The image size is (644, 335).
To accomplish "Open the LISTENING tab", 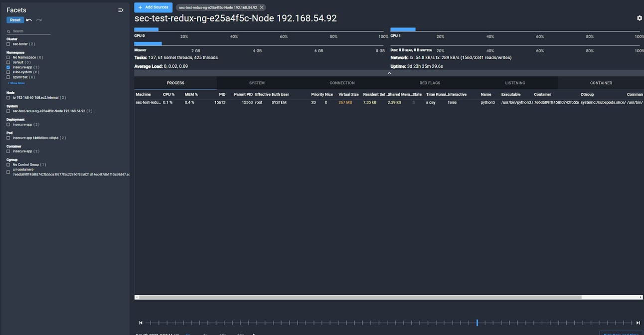I will pyautogui.click(x=515, y=83).
